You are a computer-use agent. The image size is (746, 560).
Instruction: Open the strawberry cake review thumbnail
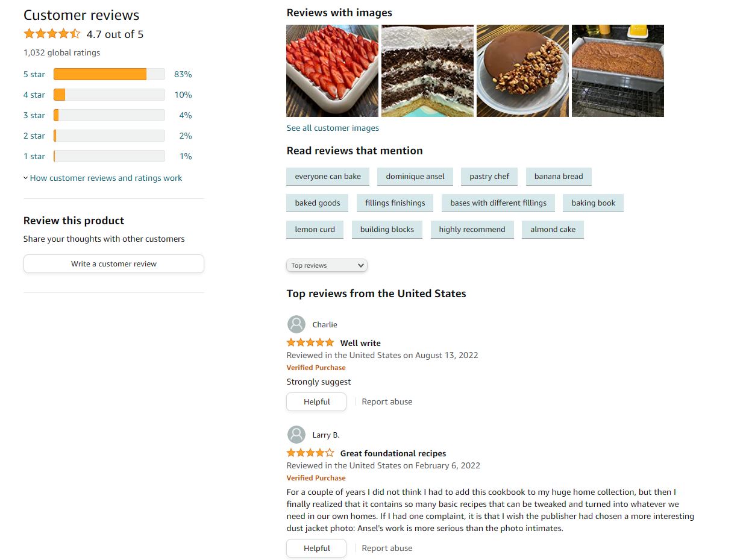click(332, 71)
